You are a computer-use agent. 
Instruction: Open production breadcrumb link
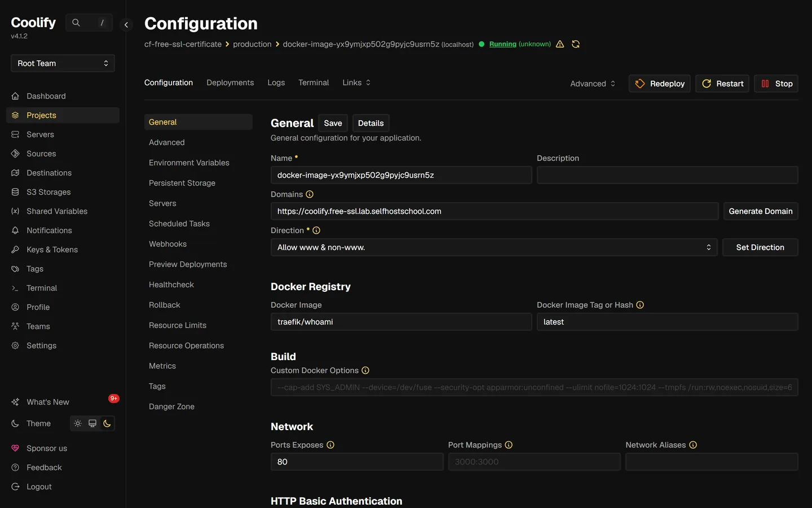click(252, 44)
